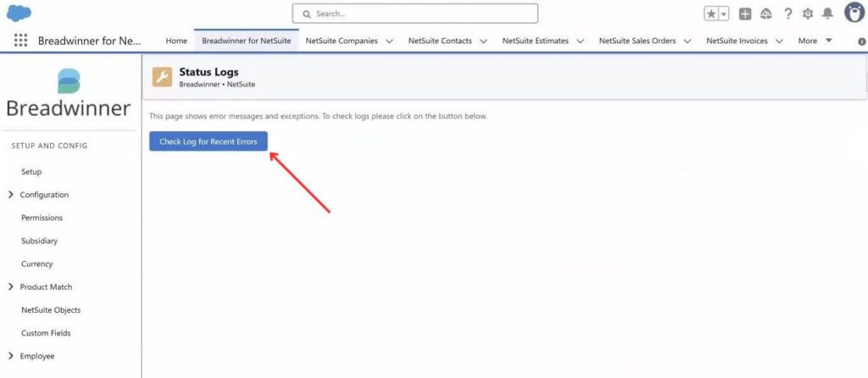
Task: Open the NetSuite Invoices tab
Action: point(737,41)
